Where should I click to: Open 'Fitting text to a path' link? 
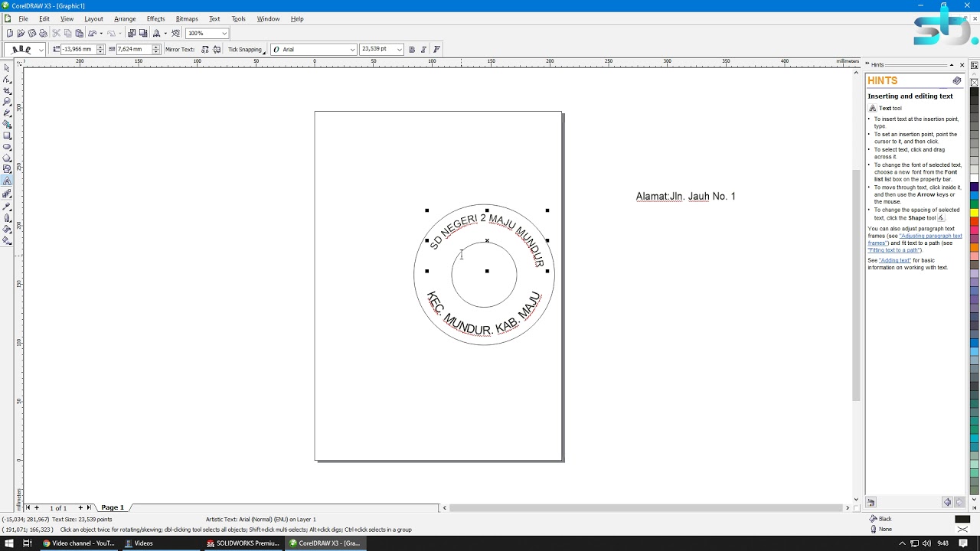point(893,250)
